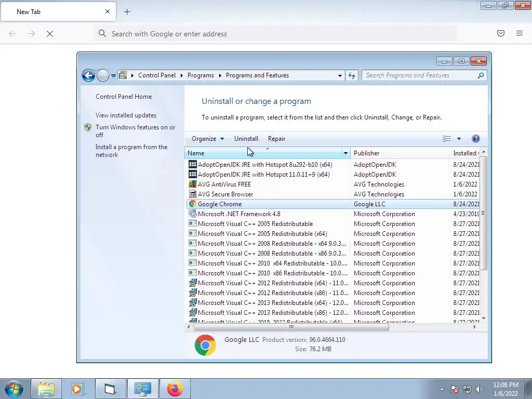Click the shield icon beside Windows features

[x=88, y=127]
